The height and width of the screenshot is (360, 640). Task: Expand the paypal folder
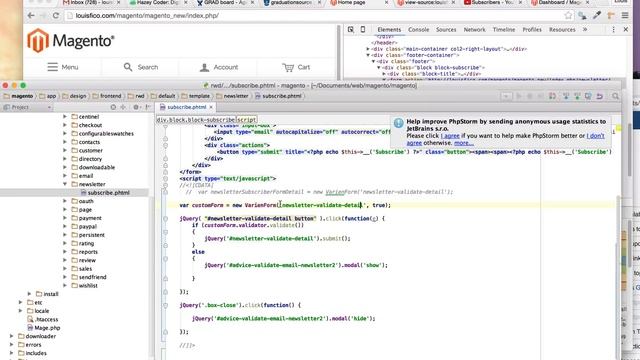[65, 227]
